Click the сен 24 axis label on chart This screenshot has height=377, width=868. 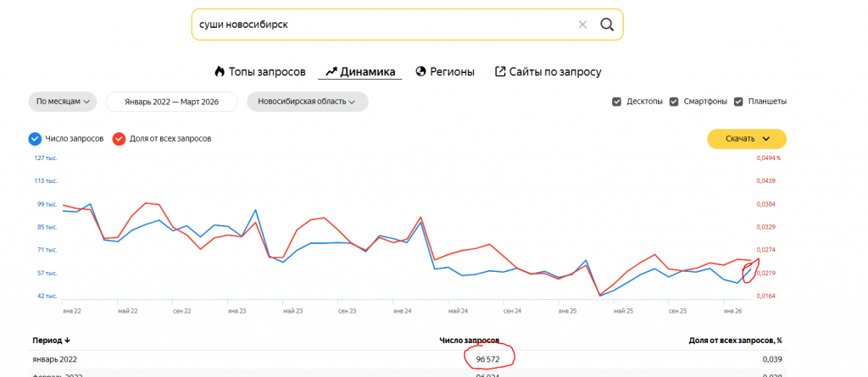click(x=513, y=311)
